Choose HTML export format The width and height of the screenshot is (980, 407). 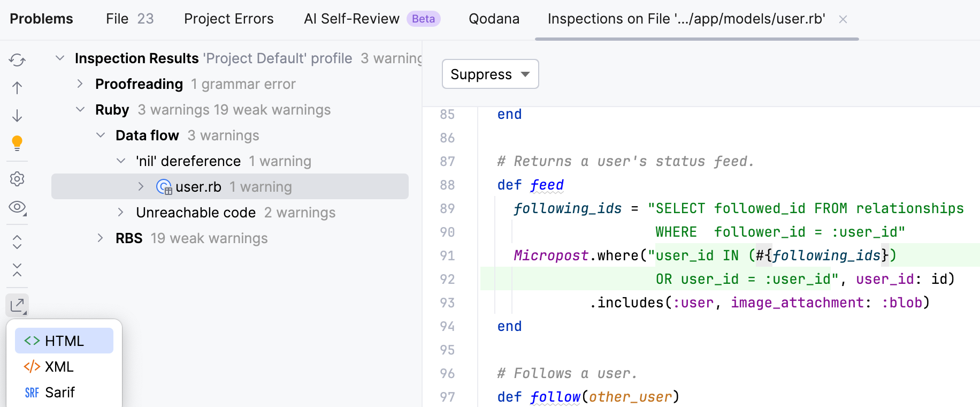[64, 341]
